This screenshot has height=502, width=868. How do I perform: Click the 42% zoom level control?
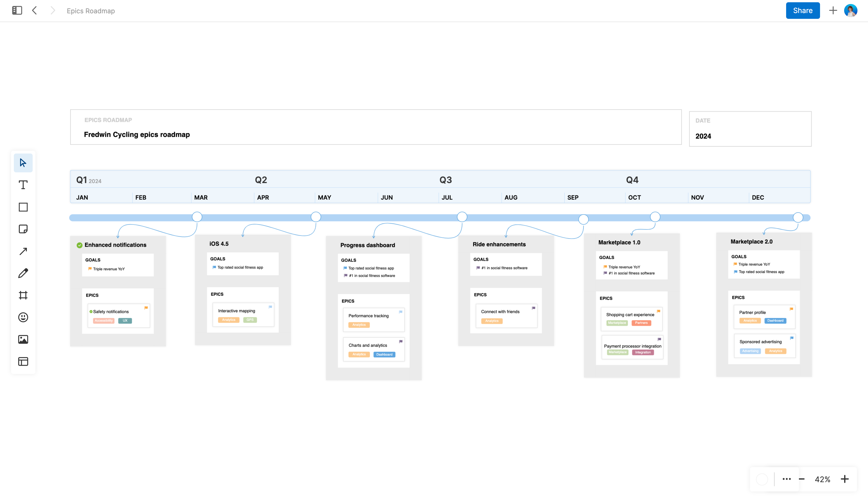(823, 479)
